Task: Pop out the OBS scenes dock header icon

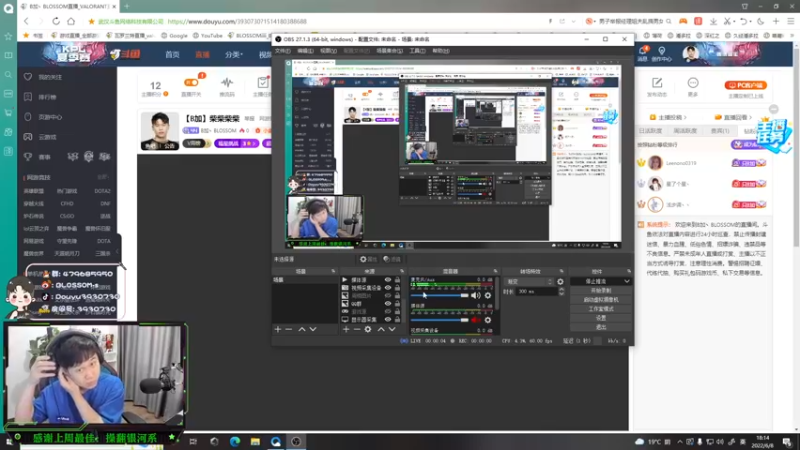Action: point(333,271)
